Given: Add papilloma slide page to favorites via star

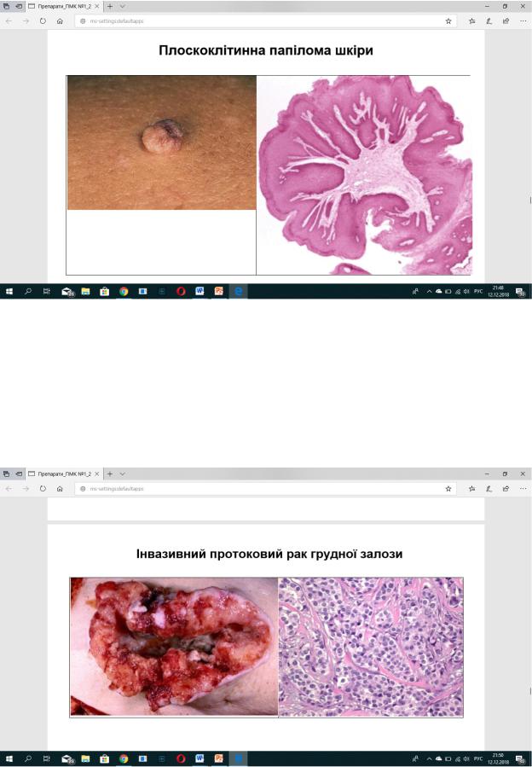Looking at the screenshot, I should click(x=448, y=21).
